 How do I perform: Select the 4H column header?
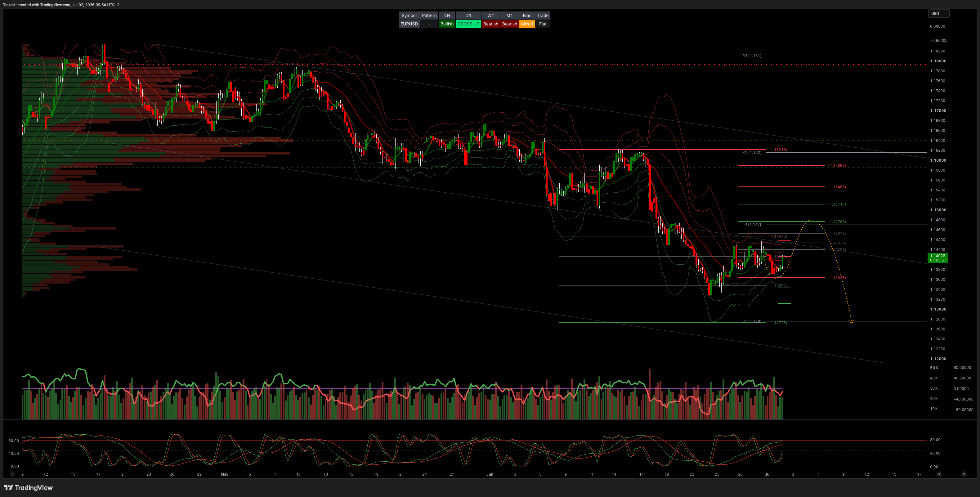click(x=447, y=16)
